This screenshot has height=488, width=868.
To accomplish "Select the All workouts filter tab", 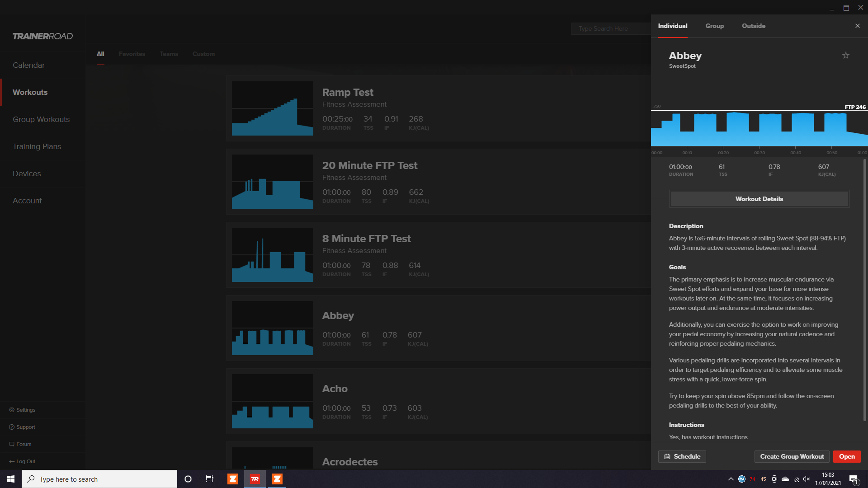I will tap(100, 54).
